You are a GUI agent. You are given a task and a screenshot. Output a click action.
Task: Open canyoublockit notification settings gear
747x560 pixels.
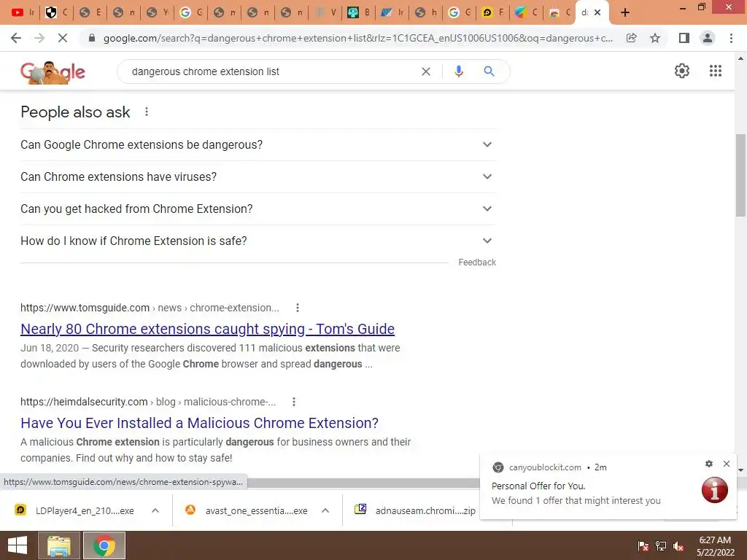pos(709,464)
